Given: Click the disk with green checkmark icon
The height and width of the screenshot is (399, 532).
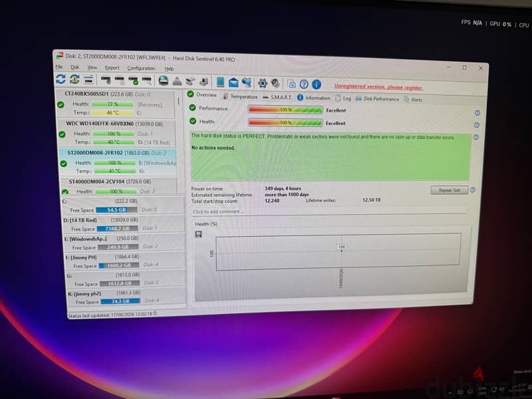Looking at the screenshot, I should [134, 80].
